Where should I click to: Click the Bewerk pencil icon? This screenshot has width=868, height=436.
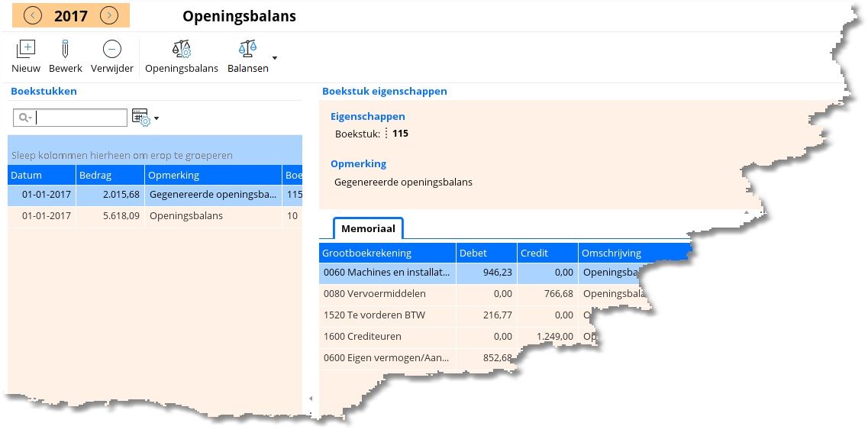click(65, 50)
